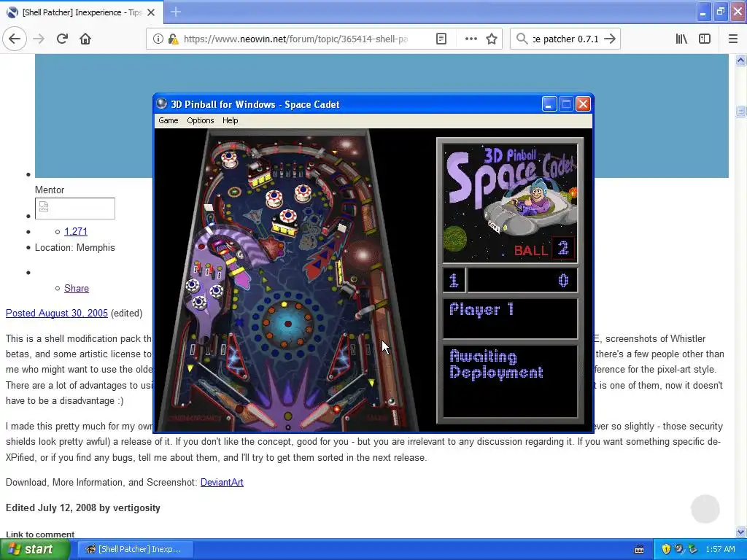This screenshot has width=747, height=560.
Task: Click 'Edited July 12, 2008 by vertigosity' text
Action: (83, 507)
